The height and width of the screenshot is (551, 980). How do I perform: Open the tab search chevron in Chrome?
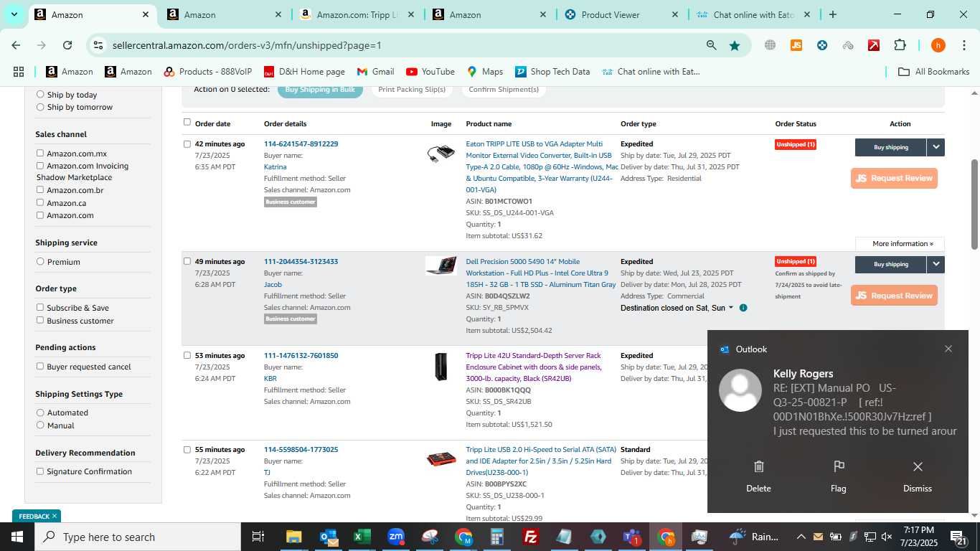[14, 14]
